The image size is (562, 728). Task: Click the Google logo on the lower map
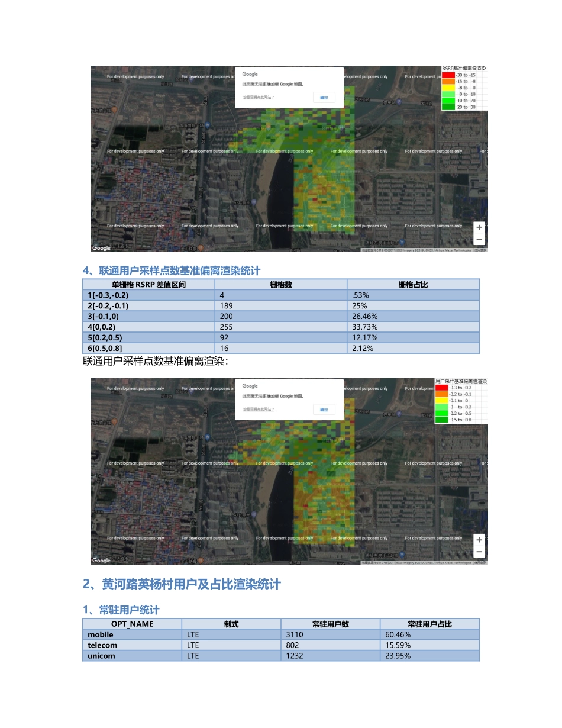[101, 560]
